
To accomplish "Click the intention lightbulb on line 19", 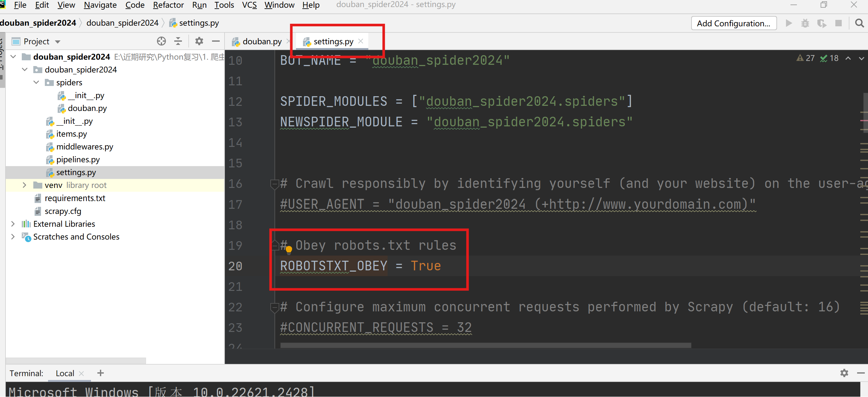I will pos(289,249).
